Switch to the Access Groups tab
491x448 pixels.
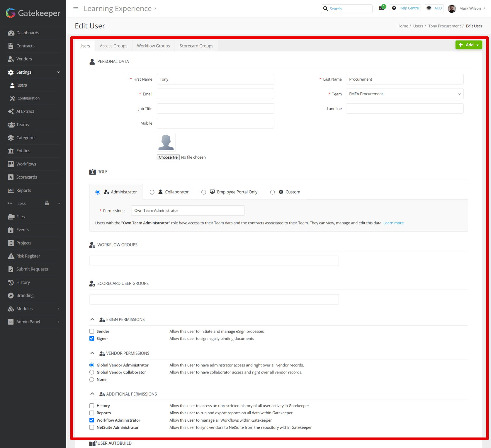click(113, 46)
